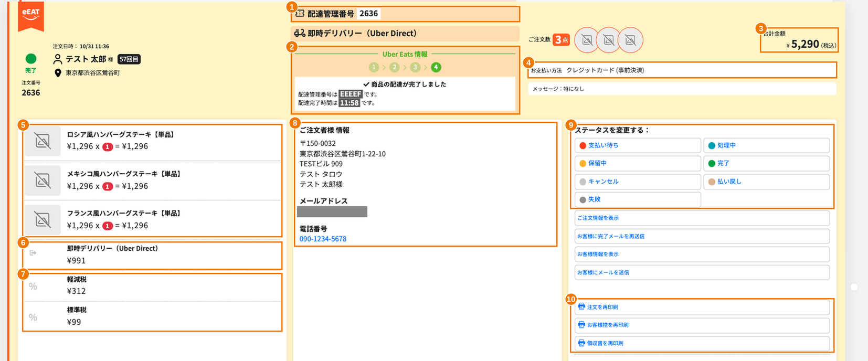The width and height of the screenshot is (868, 361).
Task: Click the 標準税 amount ¥99
Action: pyautogui.click(x=74, y=322)
